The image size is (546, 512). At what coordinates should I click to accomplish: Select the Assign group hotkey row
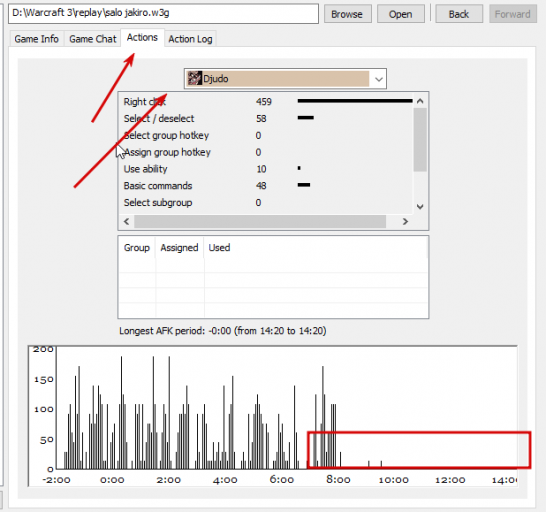click(x=267, y=152)
